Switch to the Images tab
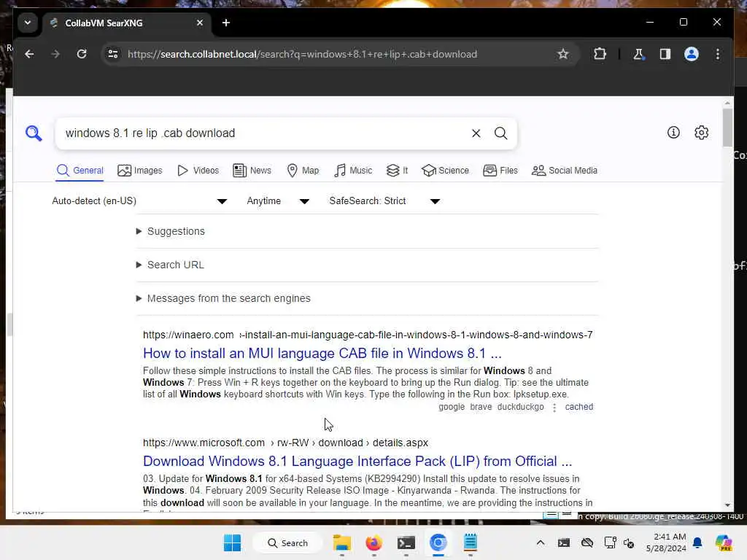 coord(139,171)
